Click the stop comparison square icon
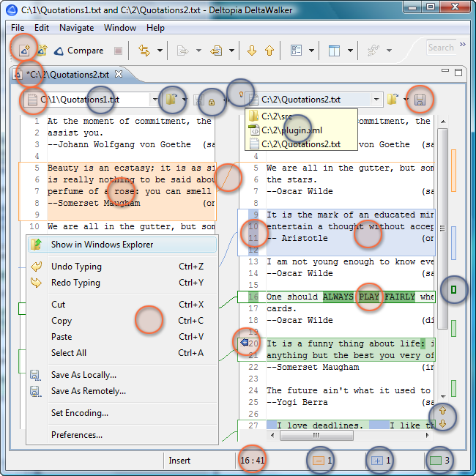The height and width of the screenshot is (476, 476). tap(118, 51)
